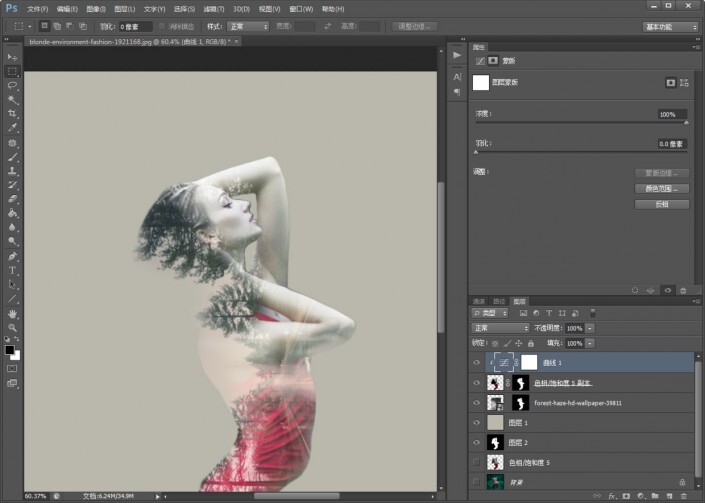This screenshot has height=503, width=705.
Task: Select the Zoom tool in toolbar
Action: pyautogui.click(x=12, y=327)
